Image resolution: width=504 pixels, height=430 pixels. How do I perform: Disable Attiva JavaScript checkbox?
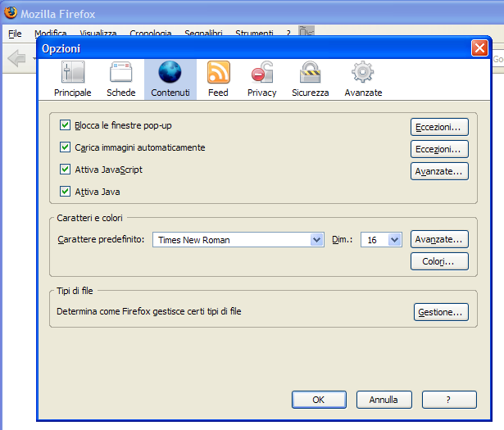click(x=65, y=170)
